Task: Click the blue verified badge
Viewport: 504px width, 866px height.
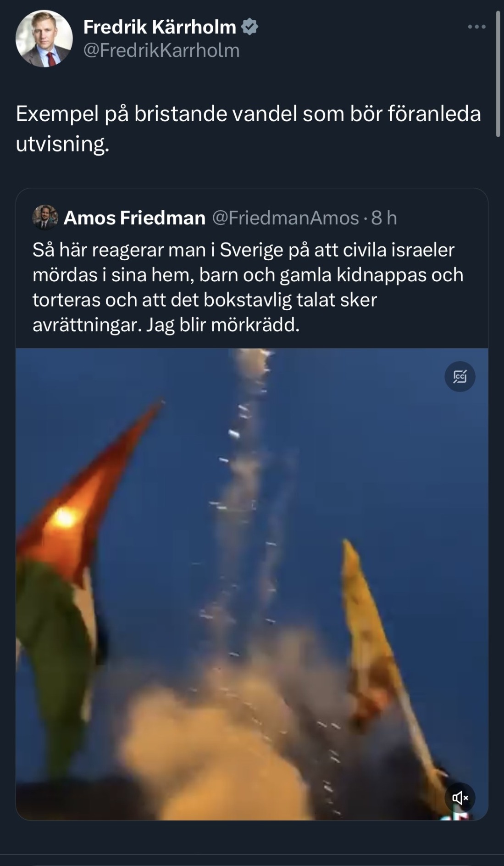Action: pyautogui.click(x=250, y=27)
